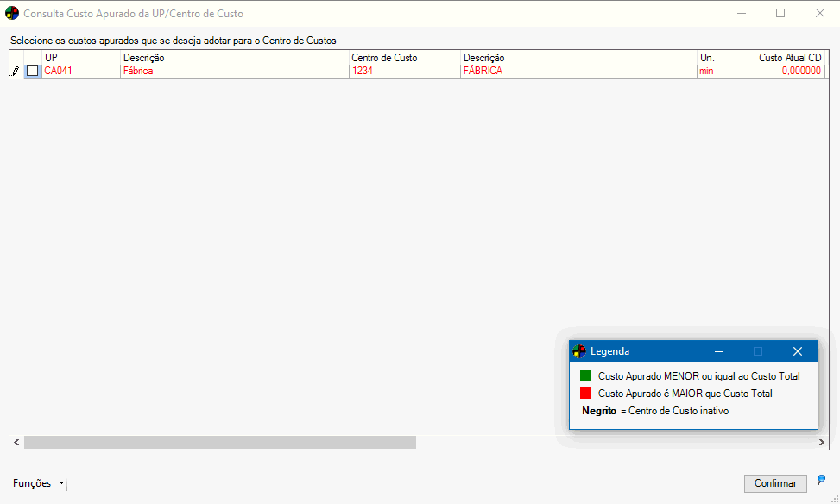
Task: Maximize the main Consulta Custo window
Action: point(780,14)
